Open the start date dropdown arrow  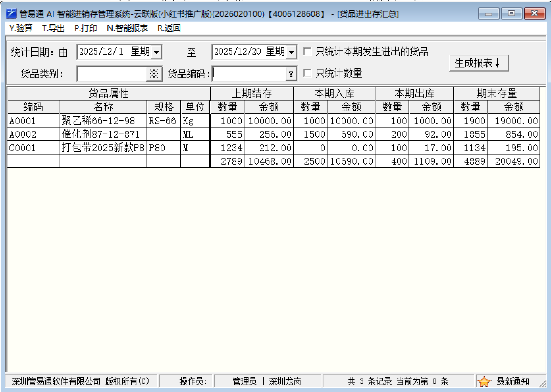tap(156, 52)
